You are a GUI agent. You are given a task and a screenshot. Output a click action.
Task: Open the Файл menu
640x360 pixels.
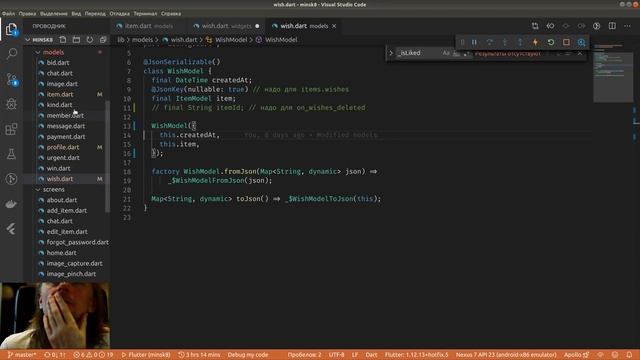[9, 13]
